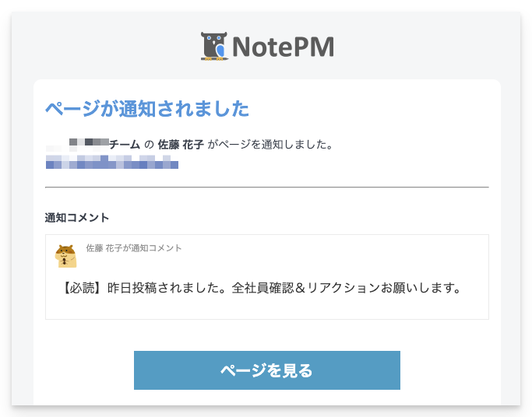Viewport: 532px width, 417px height.
Task: Click the 佐藤 花子が通知コメント label
Action: [134, 248]
